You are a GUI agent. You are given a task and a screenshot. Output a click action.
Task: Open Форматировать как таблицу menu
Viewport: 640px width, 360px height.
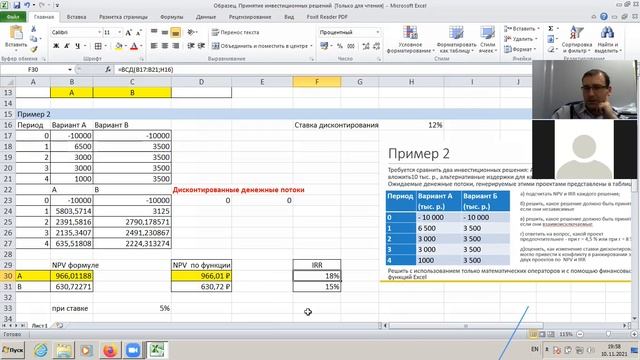coord(456,39)
